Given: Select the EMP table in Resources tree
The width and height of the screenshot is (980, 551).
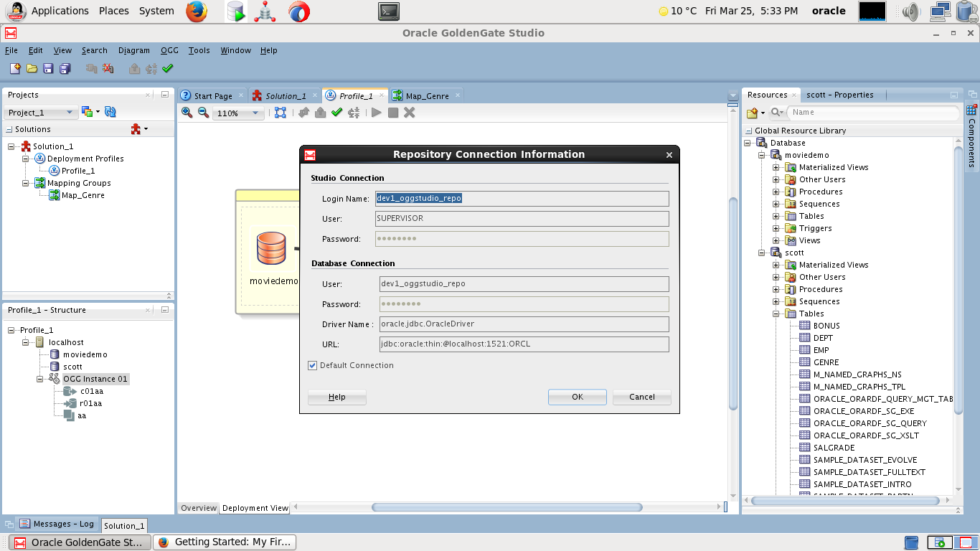Looking at the screenshot, I should (x=821, y=350).
